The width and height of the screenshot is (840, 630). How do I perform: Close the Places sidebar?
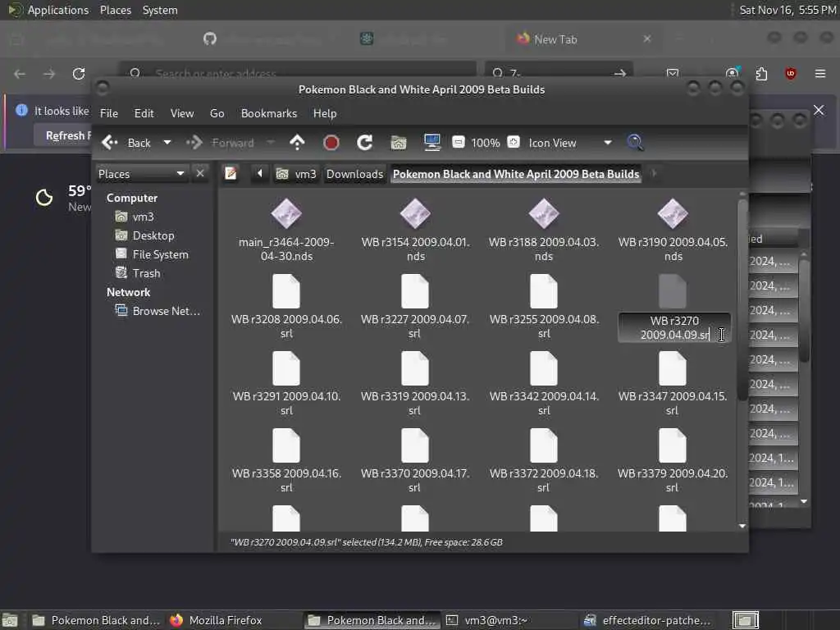200,174
